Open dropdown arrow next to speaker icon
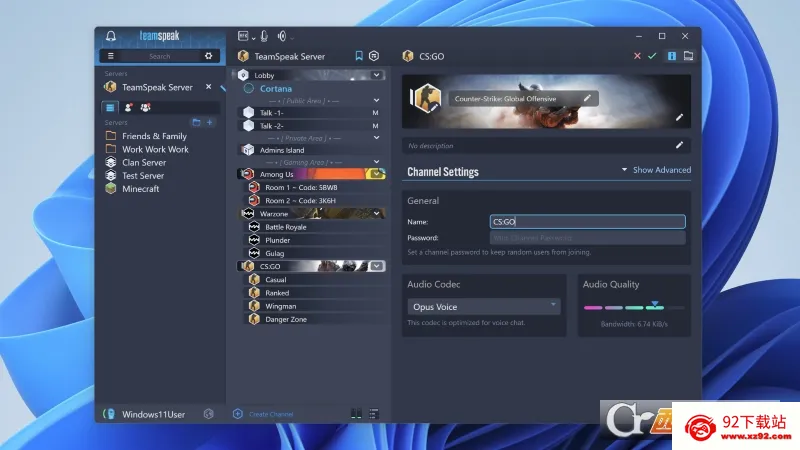The width and height of the screenshot is (800, 450). [292, 38]
